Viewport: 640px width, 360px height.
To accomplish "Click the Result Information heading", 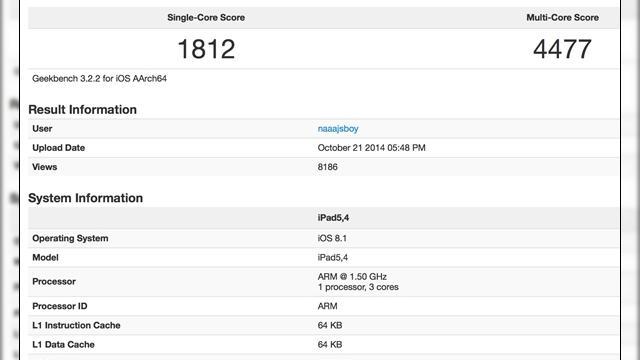I will pos(82,109).
